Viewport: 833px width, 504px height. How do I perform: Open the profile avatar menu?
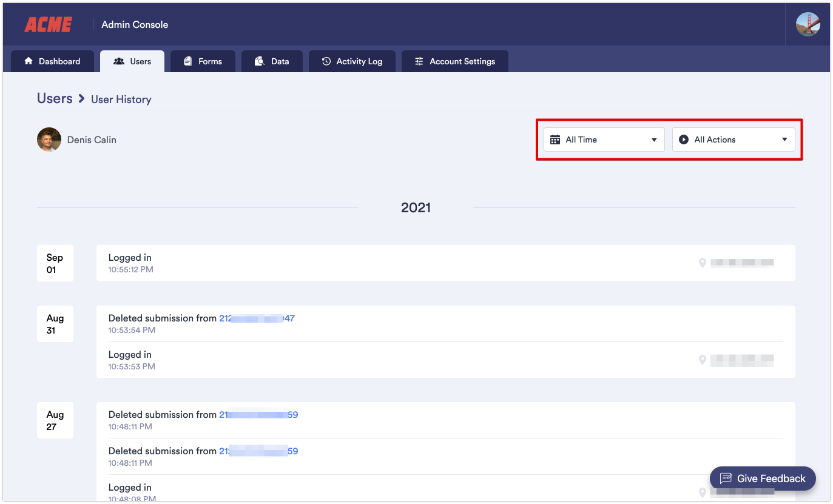pyautogui.click(x=808, y=24)
